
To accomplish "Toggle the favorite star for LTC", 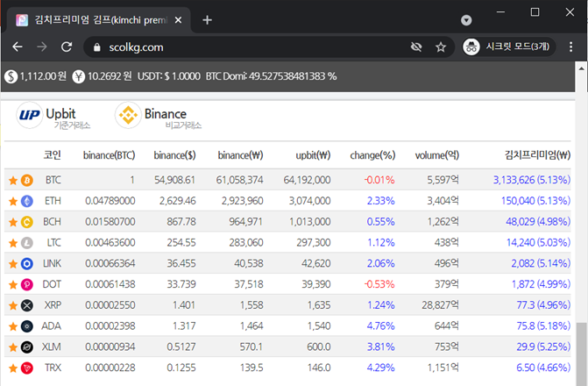I will point(13,243).
